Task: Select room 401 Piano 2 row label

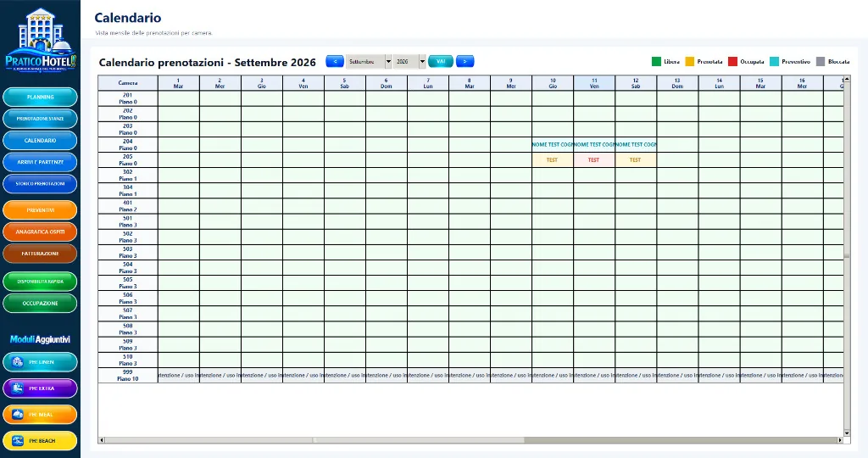Action: (128, 206)
